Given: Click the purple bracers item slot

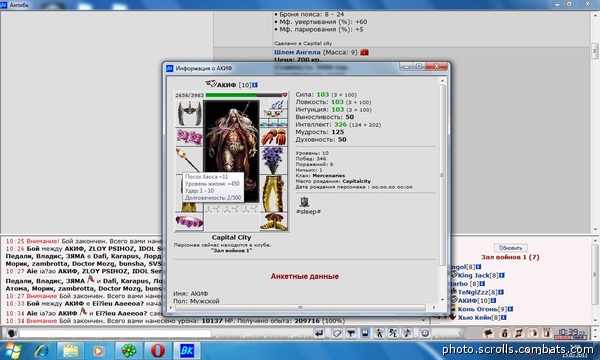Looking at the screenshot, I should 189,137.
